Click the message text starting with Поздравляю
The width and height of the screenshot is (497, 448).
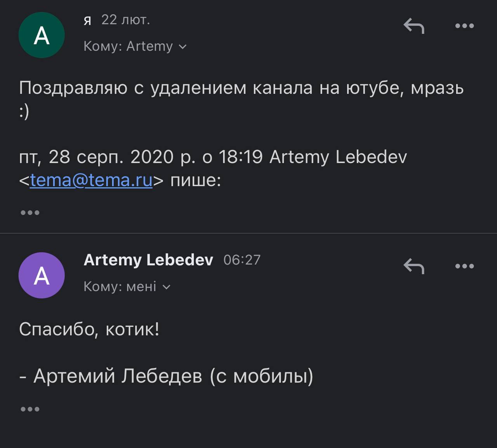pos(241,88)
